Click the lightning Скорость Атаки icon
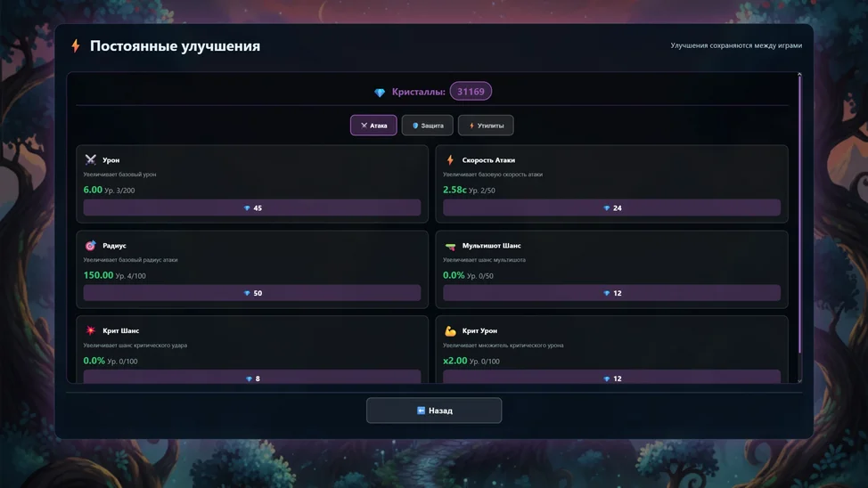Screen dimensions: 868x488 coord(450,160)
